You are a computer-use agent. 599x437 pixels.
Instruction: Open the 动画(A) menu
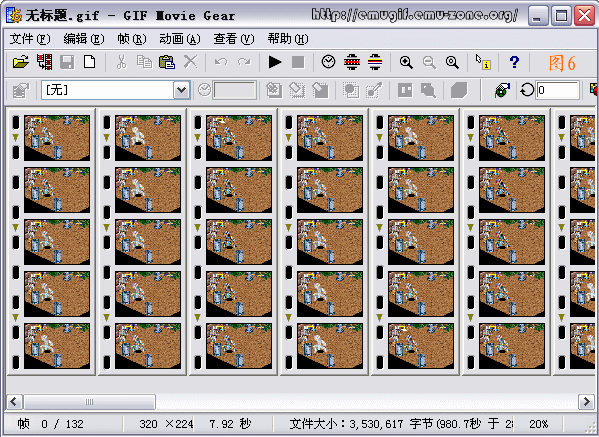pos(180,39)
